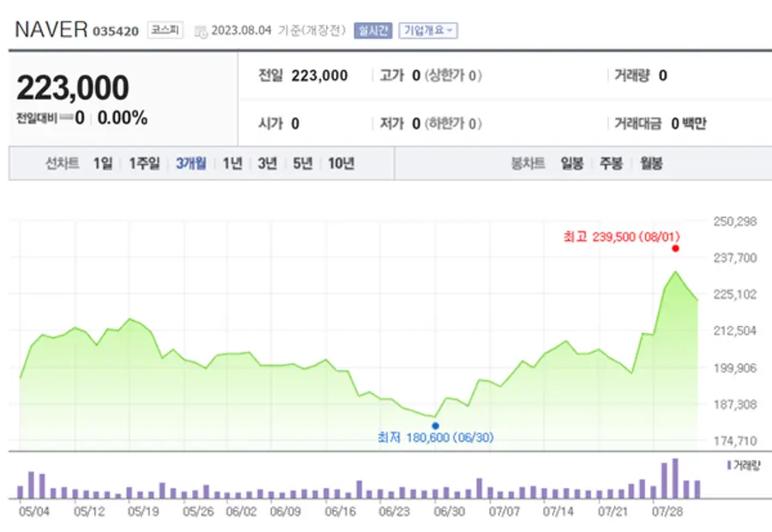Click the 최고 239,500 label
Screen dimensions: 772x532
point(610,237)
